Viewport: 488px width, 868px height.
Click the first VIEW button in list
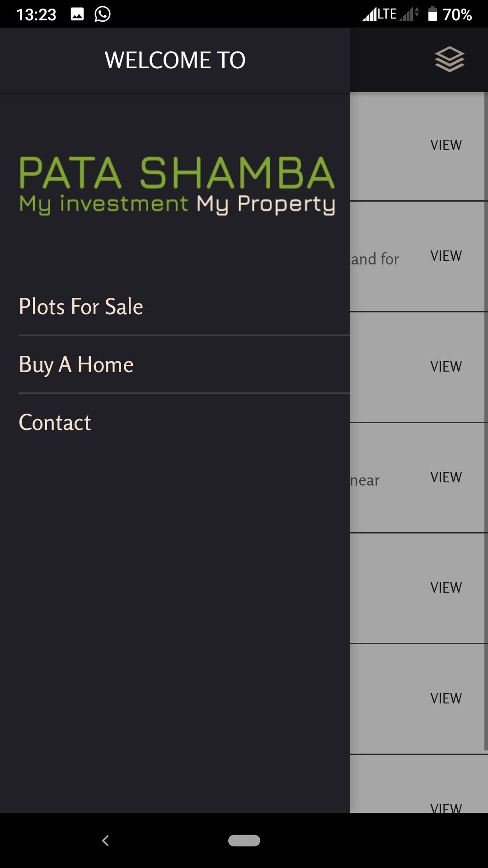click(446, 145)
